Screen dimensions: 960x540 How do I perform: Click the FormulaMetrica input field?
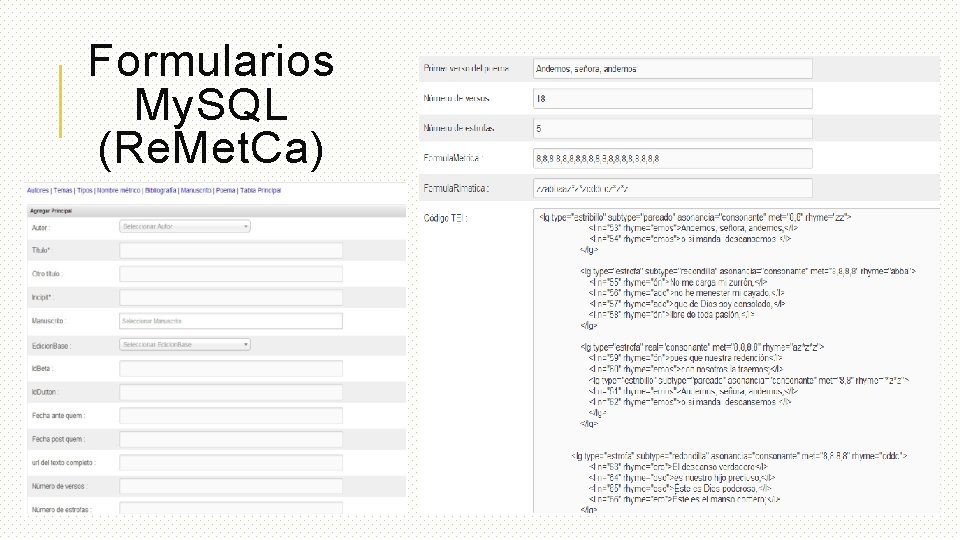click(673, 158)
